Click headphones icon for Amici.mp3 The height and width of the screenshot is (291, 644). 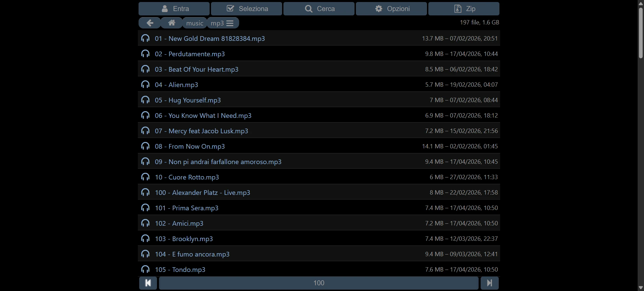tap(145, 223)
